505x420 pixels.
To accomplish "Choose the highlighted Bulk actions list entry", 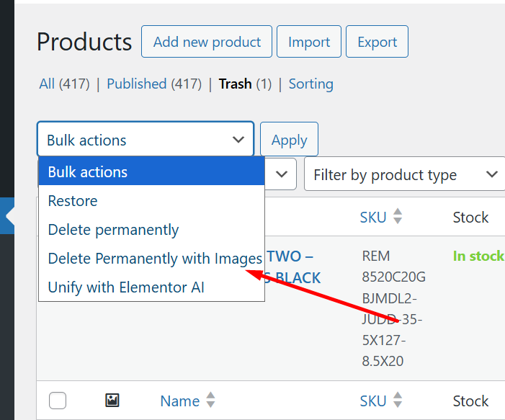I will (x=88, y=172).
